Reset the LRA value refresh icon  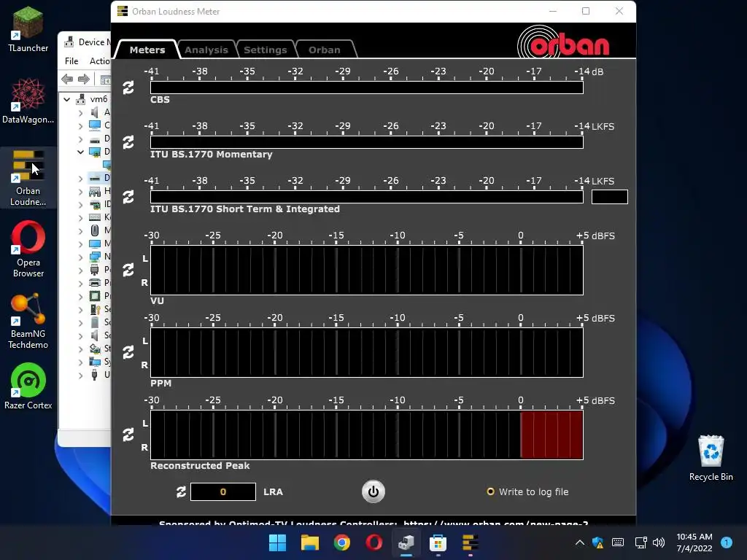[x=181, y=492]
